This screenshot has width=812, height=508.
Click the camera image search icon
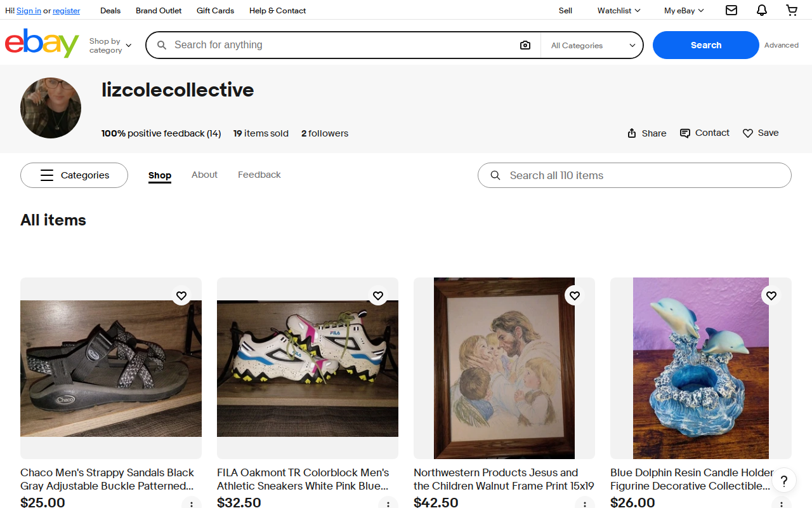coord(525,45)
